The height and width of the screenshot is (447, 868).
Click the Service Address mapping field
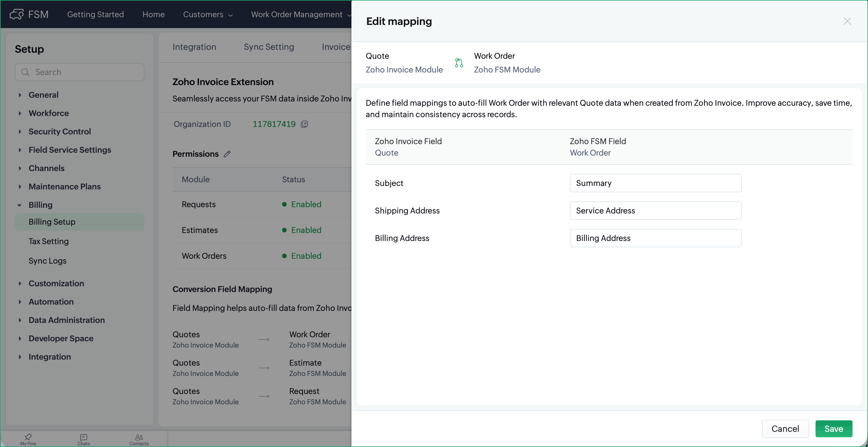pos(655,211)
